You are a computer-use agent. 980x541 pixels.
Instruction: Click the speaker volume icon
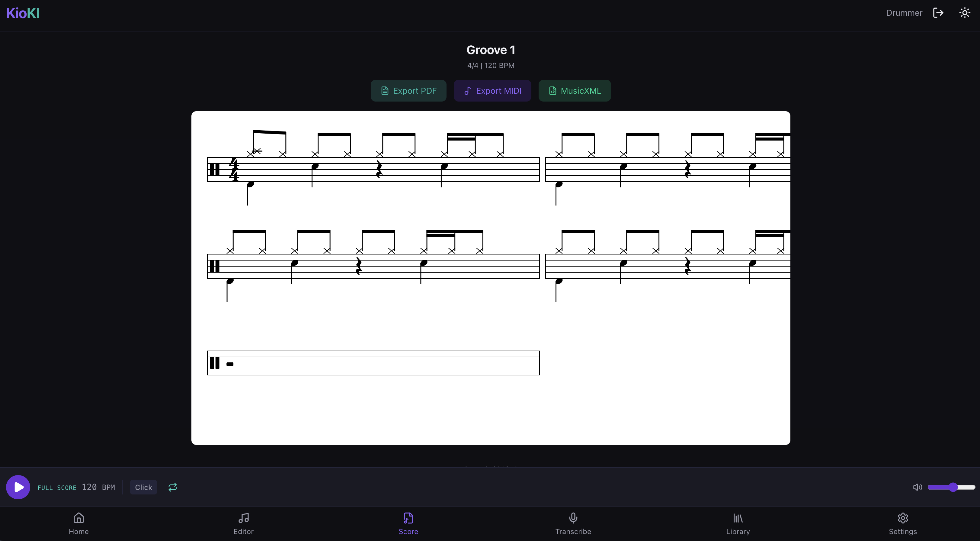point(917,487)
